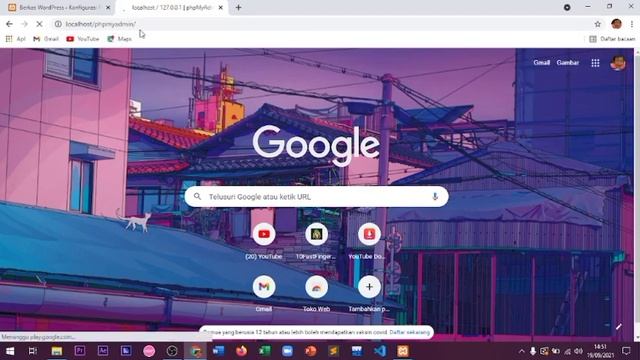Open Sublime Text from taskbar
Image resolution: width=640 pixels, height=360 pixels.
click(333, 351)
